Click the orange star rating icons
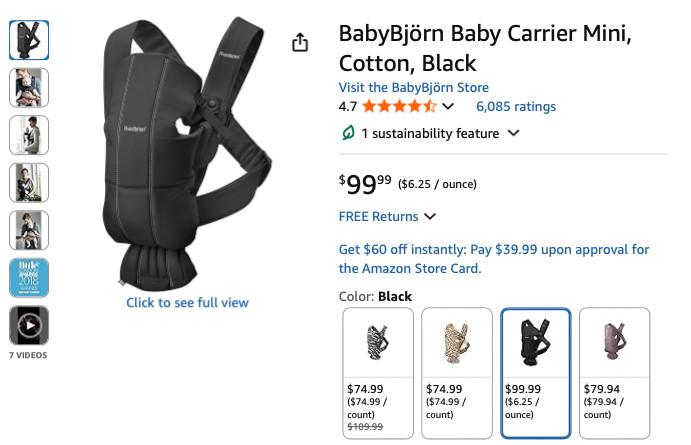Screen dimensions: 691x445 click(399, 106)
